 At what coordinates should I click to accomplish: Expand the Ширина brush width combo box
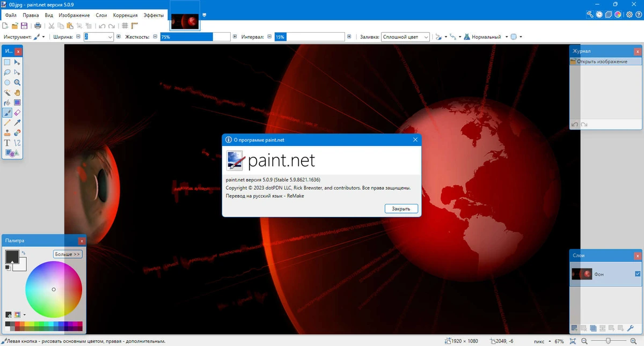110,37
